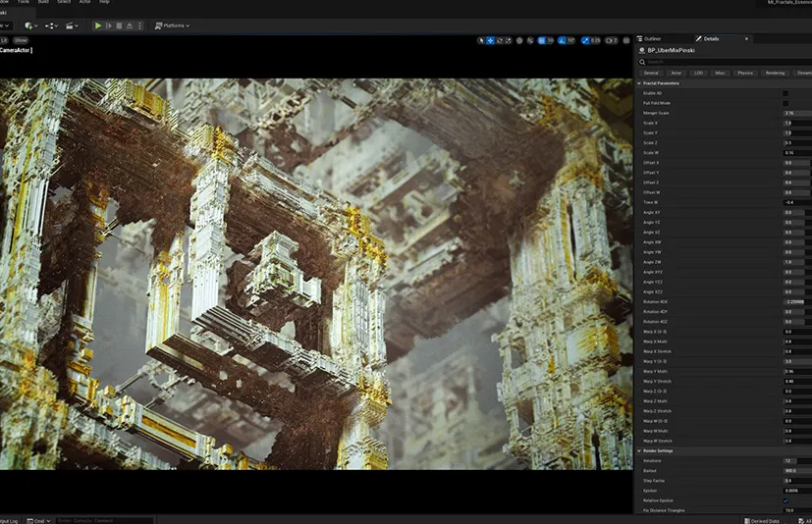
Task: Filter details by Physics category
Action: coord(745,73)
